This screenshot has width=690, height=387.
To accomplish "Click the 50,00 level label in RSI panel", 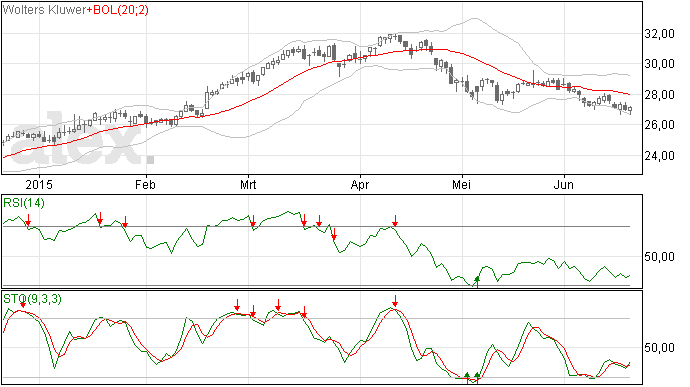I will coord(659,257).
